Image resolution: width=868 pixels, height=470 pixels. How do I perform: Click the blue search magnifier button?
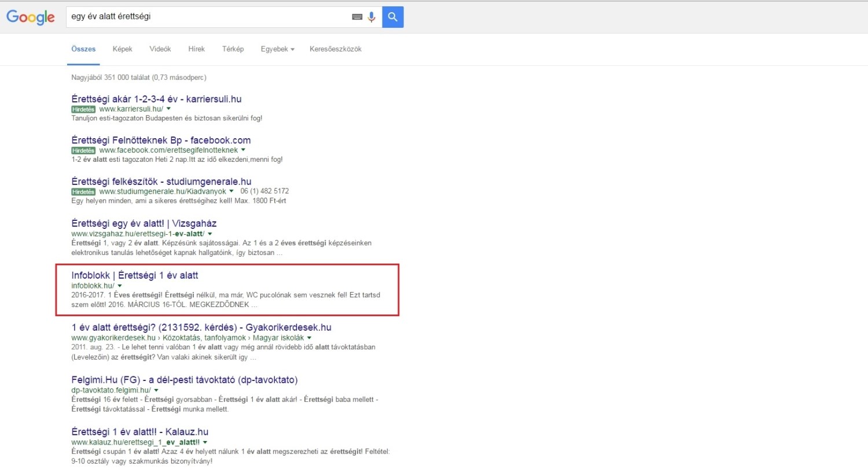point(393,17)
